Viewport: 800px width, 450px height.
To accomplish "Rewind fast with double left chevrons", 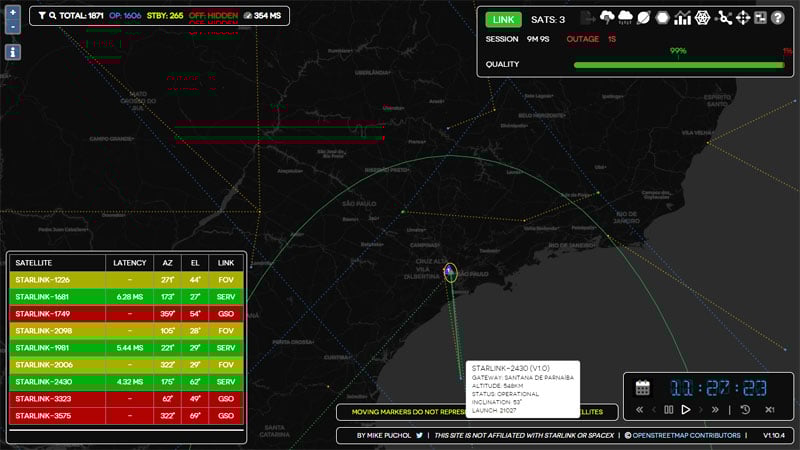I will click(x=639, y=410).
